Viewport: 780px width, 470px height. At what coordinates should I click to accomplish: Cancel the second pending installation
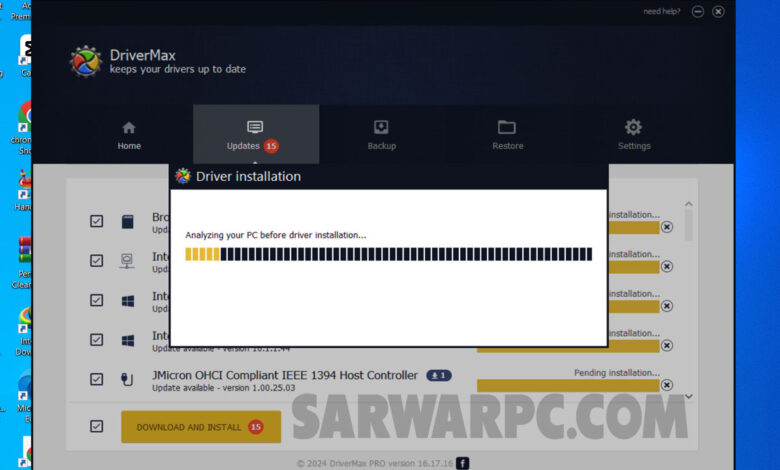click(667, 267)
